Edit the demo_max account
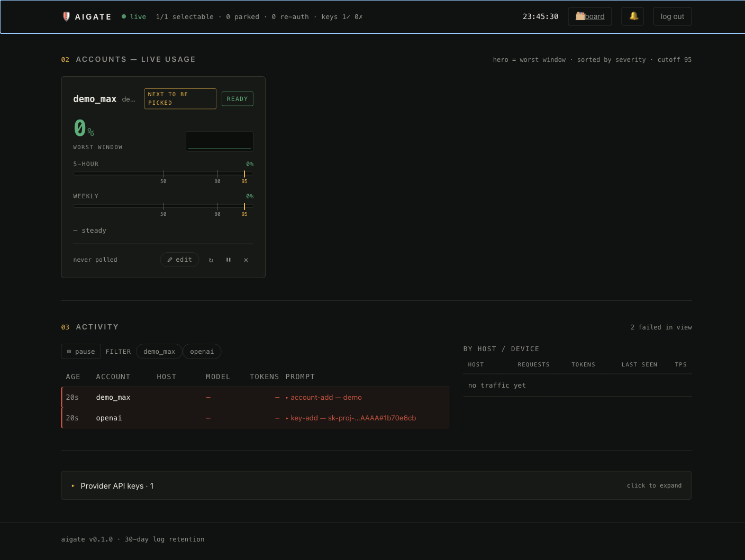 pyautogui.click(x=179, y=260)
